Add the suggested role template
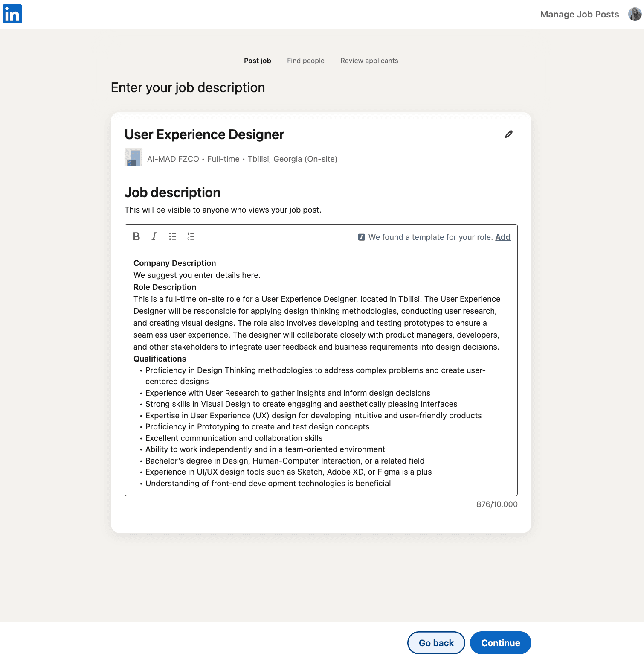This screenshot has width=644, height=659. 503,237
